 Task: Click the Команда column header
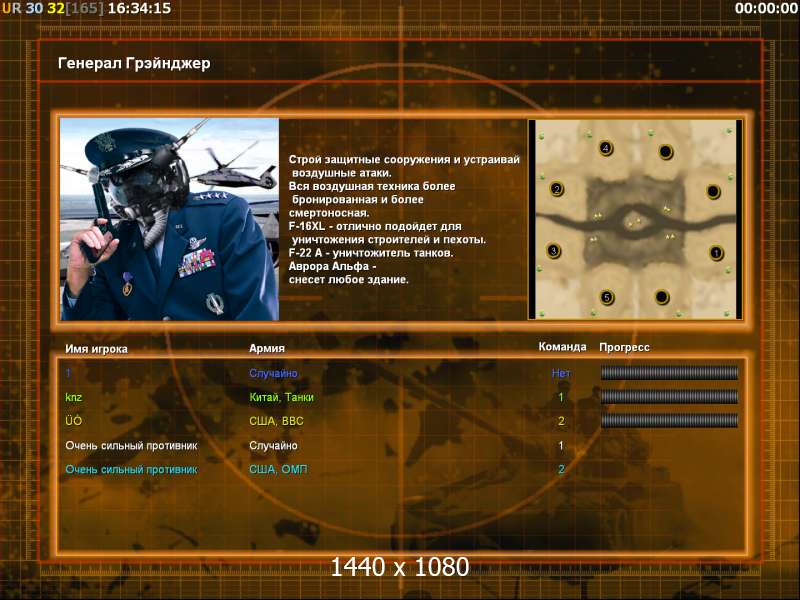[562, 347]
